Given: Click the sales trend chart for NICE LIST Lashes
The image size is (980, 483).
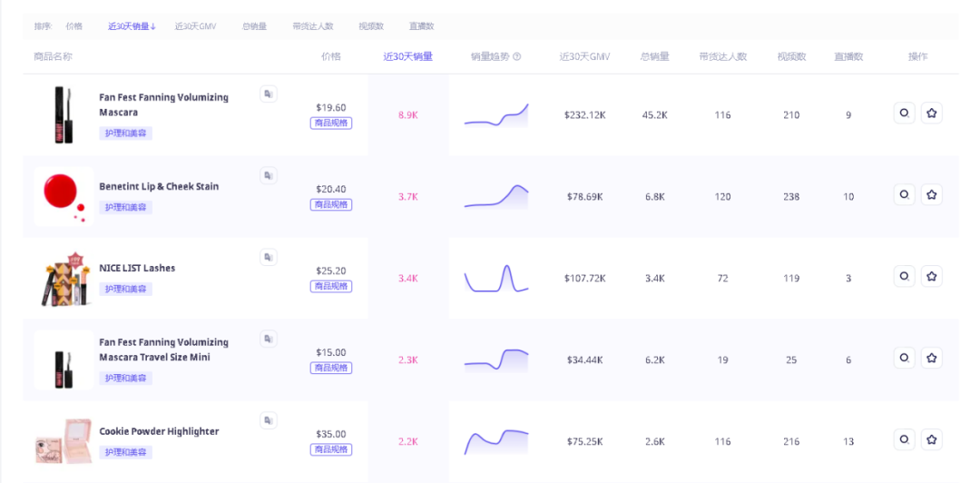Looking at the screenshot, I should coord(495,279).
